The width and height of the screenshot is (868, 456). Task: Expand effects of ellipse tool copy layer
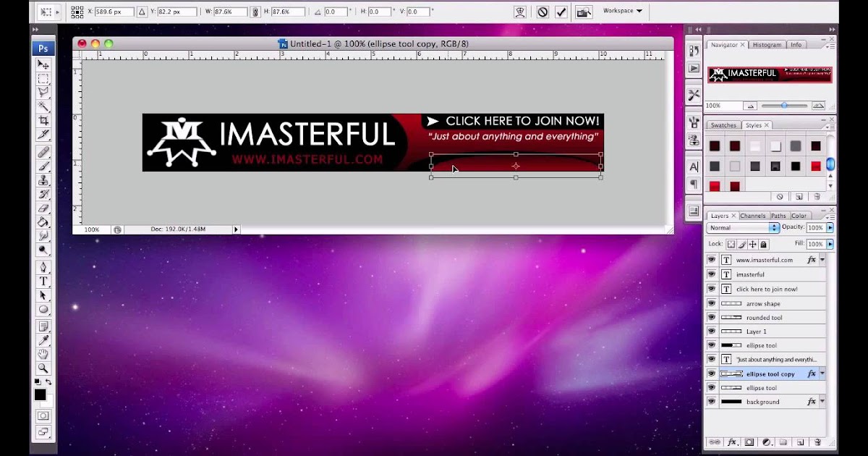pyautogui.click(x=822, y=373)
